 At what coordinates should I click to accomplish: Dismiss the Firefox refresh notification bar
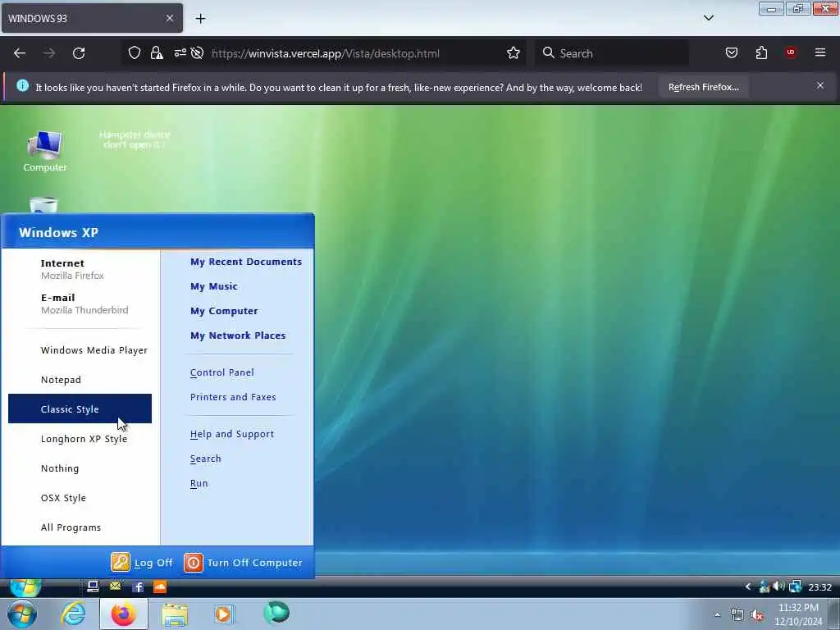point(820,85)
